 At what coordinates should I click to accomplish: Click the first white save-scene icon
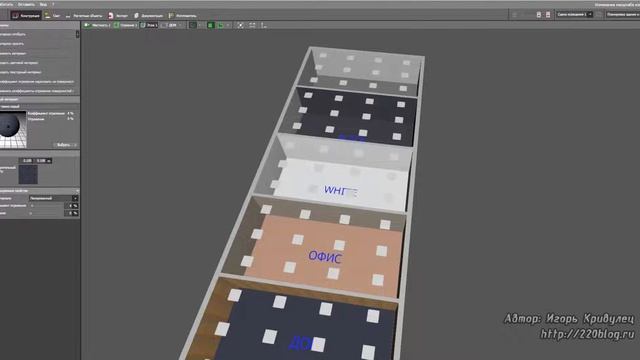(x=539, y=15)
